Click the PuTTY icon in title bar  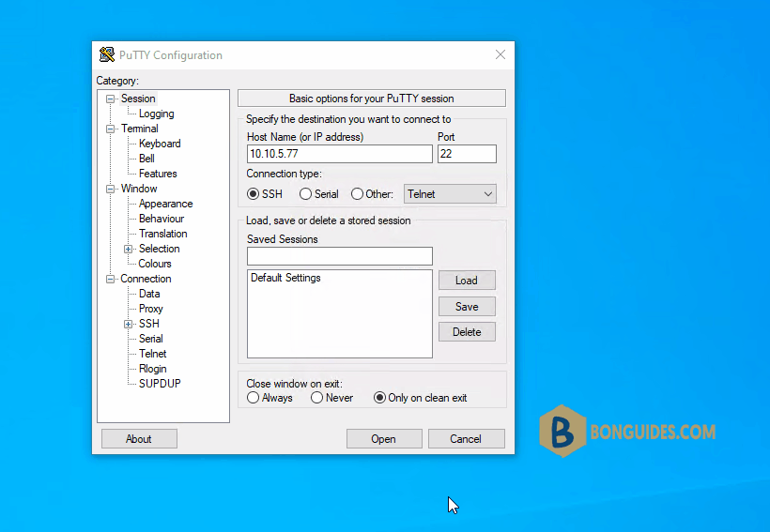point(106,54)
